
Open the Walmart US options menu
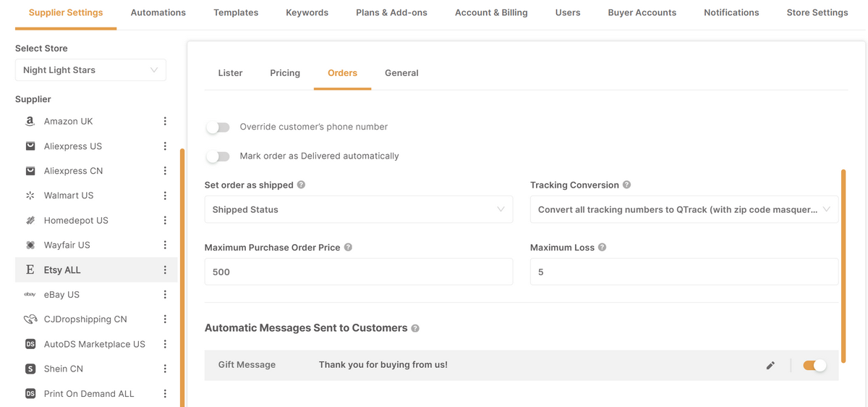coord(165,196)
